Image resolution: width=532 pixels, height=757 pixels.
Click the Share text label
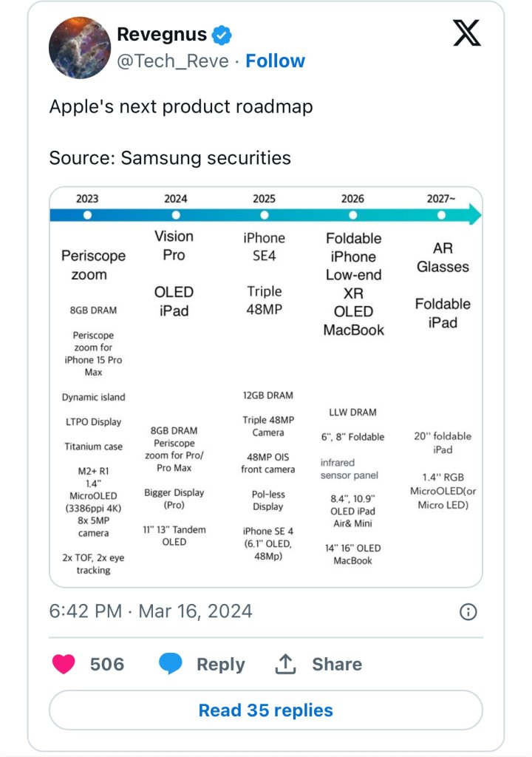[337, 664]
